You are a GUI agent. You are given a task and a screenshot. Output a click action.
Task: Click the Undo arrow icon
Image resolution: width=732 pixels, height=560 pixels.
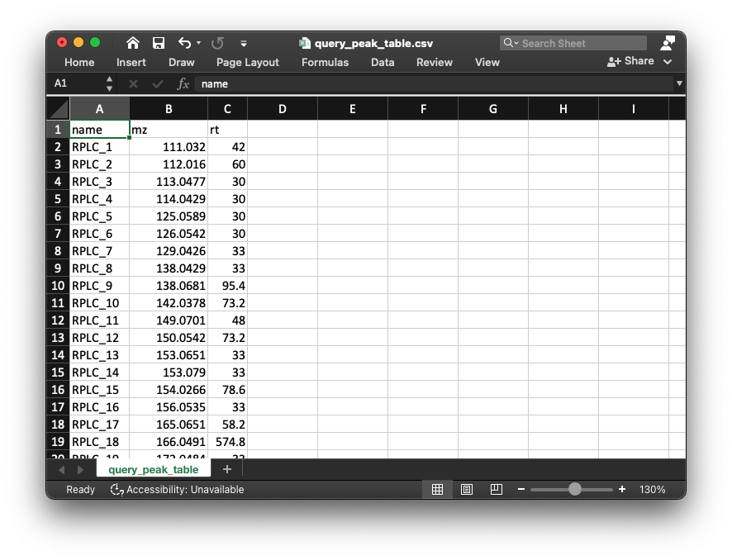[x=183, y=43]
